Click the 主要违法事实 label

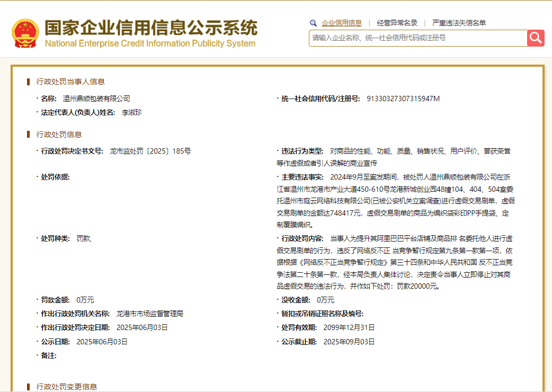pos(302,177)
